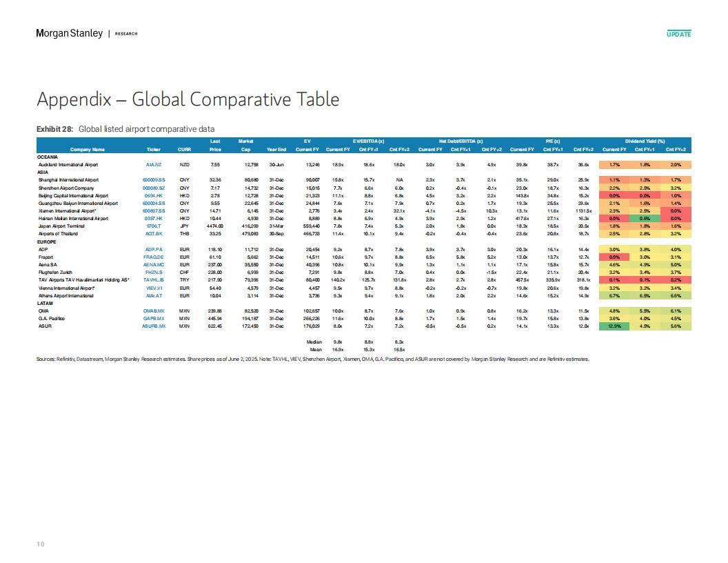The width and height of the screenshot is (728, 563).
Task: Select the LATAM region heading
Action: [x=45, y=304]
